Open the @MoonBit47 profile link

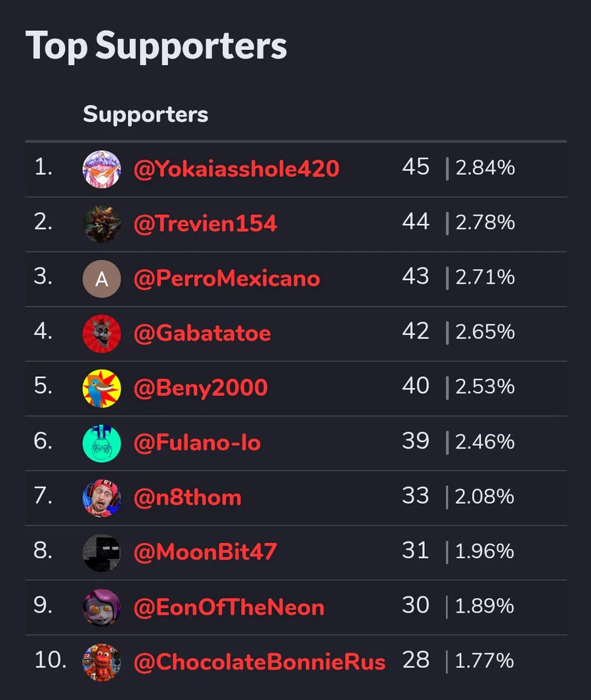pyautogui.click(x=205, y=552)
